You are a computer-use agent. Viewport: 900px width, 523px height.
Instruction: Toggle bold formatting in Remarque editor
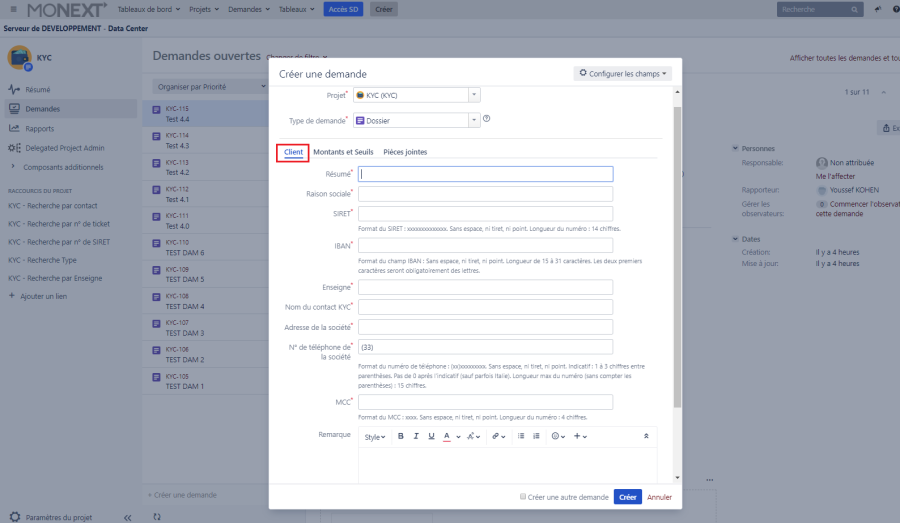point(401,436)
